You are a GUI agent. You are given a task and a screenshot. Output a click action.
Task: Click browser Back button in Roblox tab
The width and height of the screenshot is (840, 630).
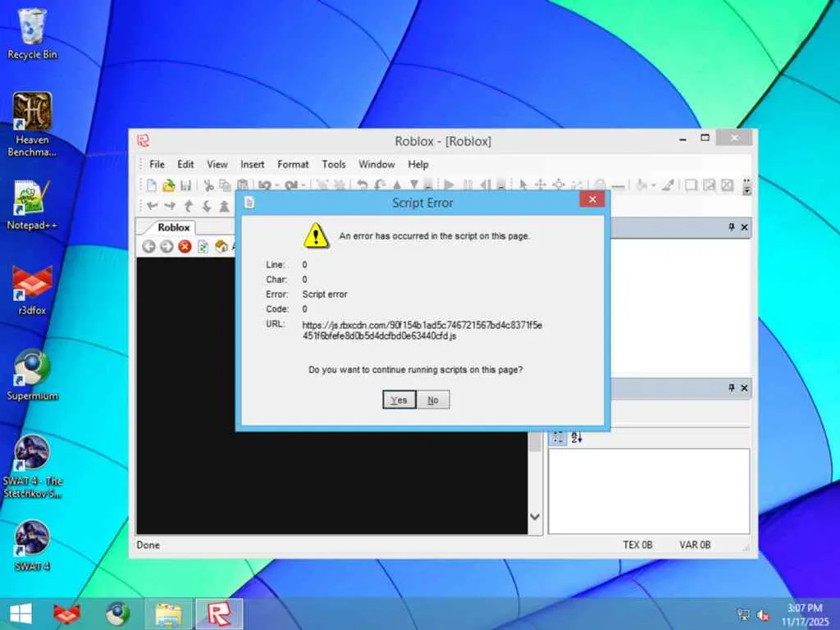click(x=149, y=246)
